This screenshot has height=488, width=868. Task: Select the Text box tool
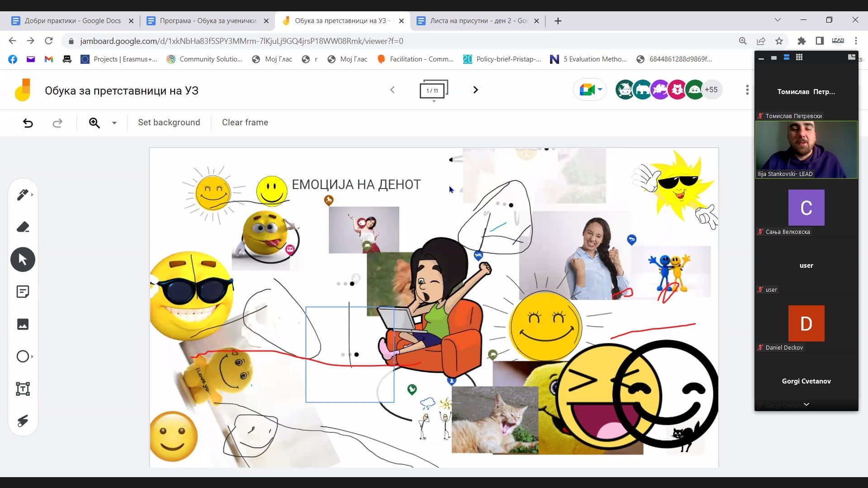point(23,389)
